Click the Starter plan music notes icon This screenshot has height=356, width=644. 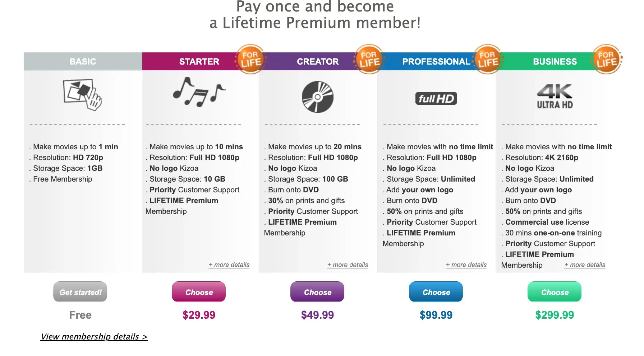tap(199, 93)
